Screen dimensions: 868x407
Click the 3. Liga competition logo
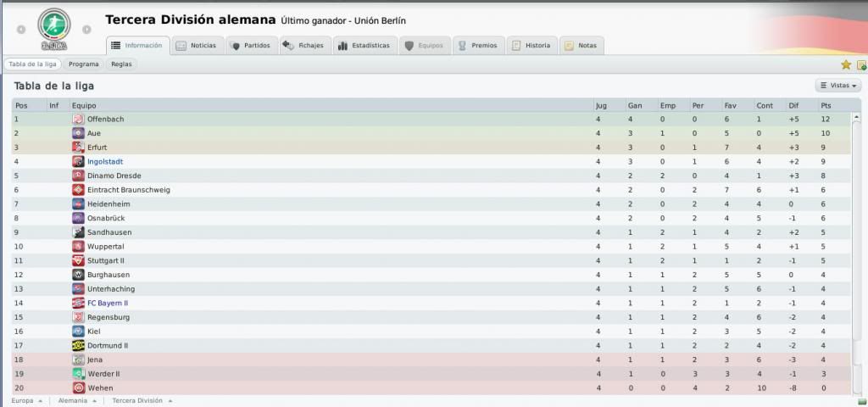(53, 29)
